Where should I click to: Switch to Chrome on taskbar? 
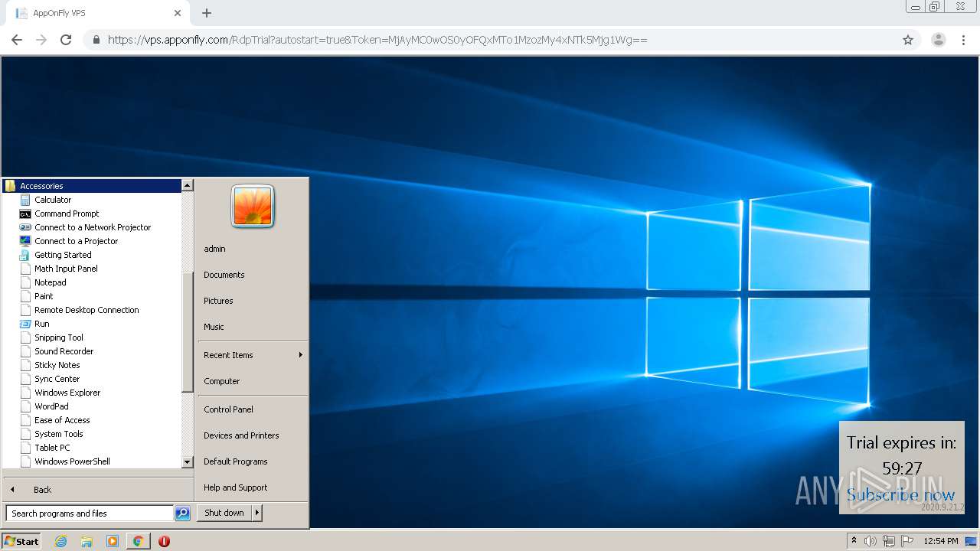coord(138,541)
